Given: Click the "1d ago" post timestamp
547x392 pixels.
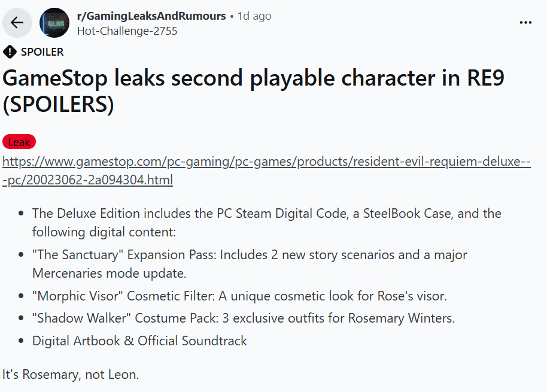Looking at the screenshot, I should 254,16.
